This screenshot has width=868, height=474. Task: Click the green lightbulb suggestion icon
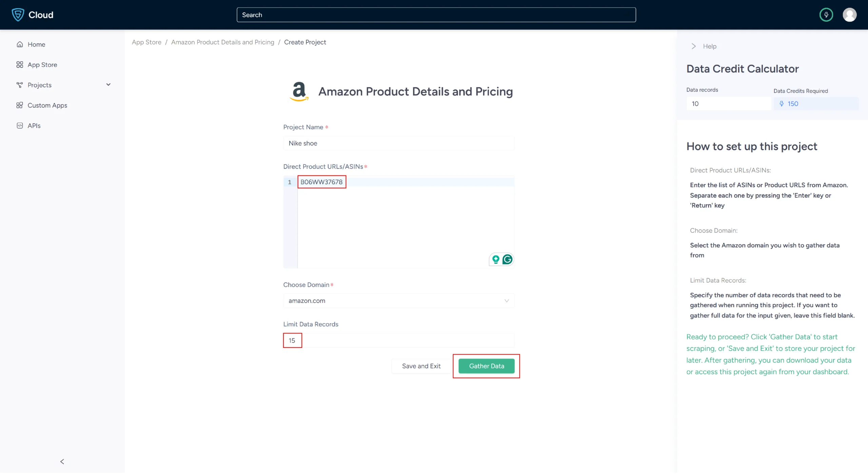(496, 260)
